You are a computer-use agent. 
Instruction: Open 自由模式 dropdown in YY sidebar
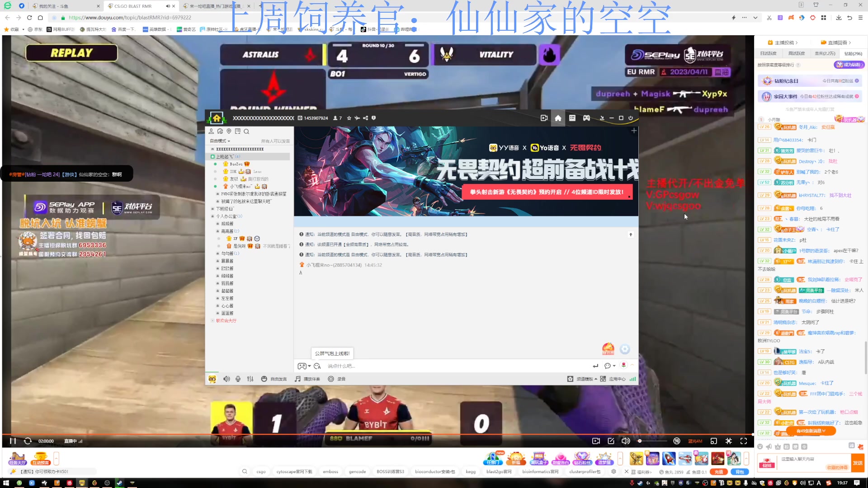point(220,141)
